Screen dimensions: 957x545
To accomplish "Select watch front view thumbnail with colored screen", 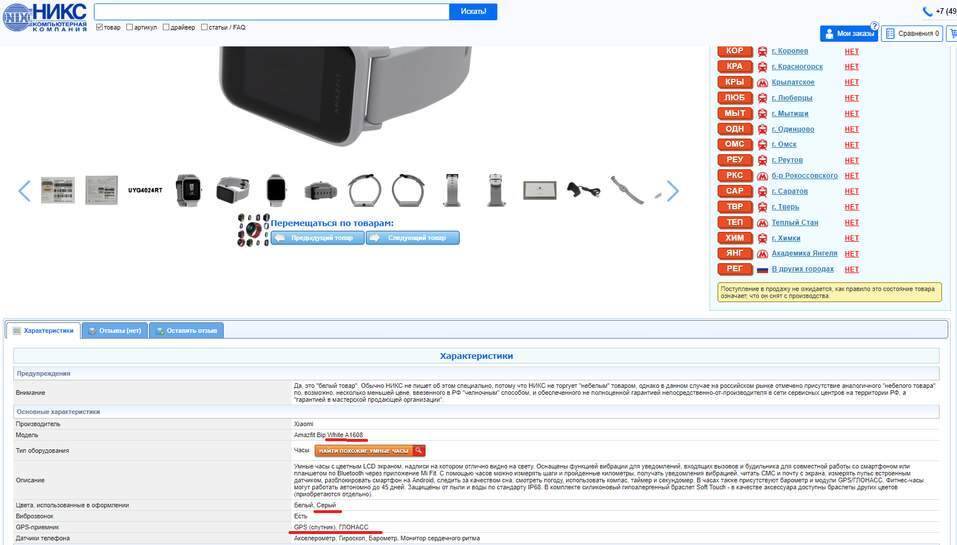I will [188, 190].
